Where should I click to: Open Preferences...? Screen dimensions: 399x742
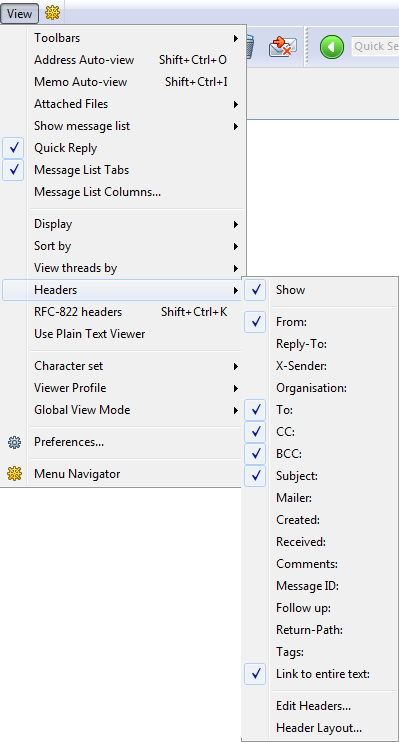[123, 442]
